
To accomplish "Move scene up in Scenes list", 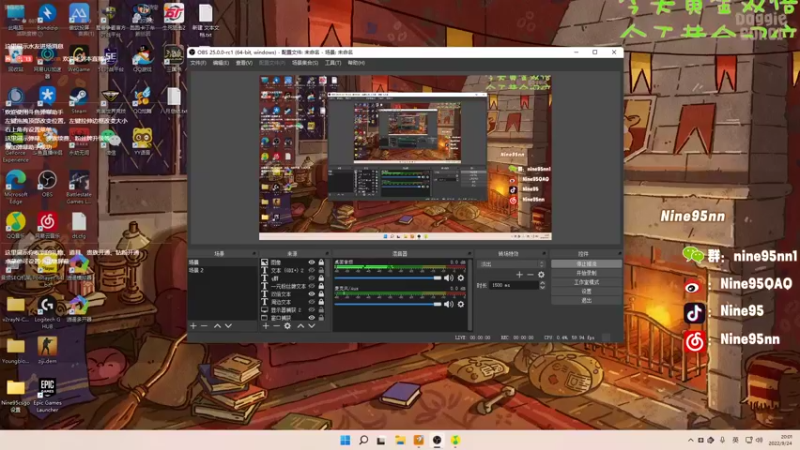I will click(217, 326).
